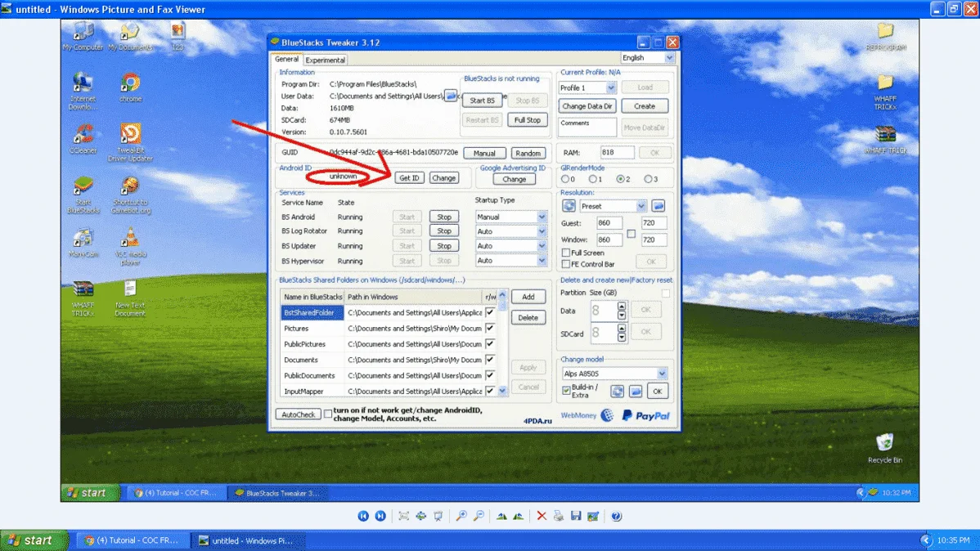The image size is (980, 551).
Task: Select GlRenderMode radio option 0
Action: (x=565, y=179)
